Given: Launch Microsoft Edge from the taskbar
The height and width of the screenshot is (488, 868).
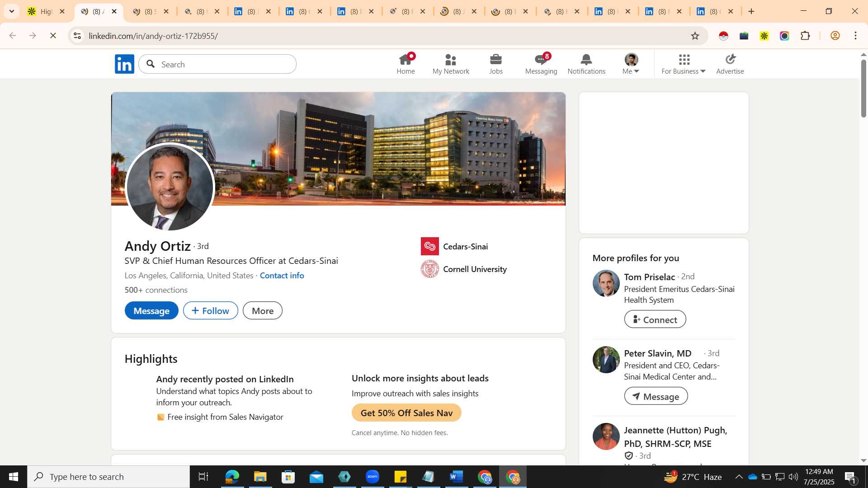Looking at the screenshot, I should (x=232, y=477).
